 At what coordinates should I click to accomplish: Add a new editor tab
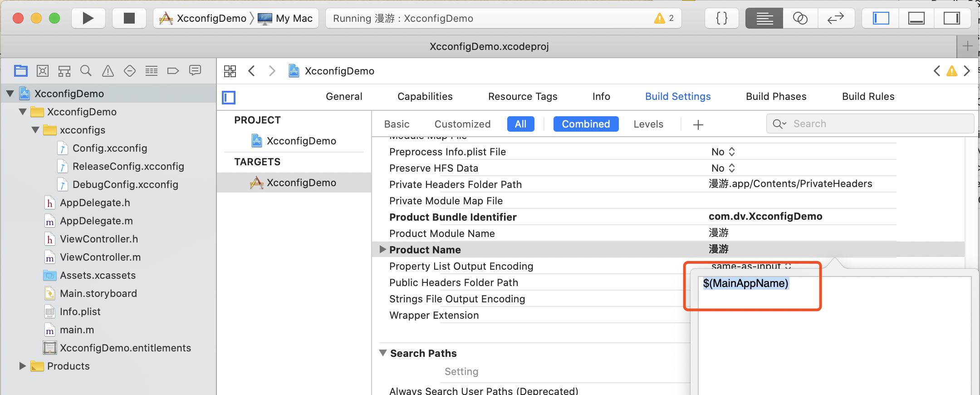[x=967, y=46]
